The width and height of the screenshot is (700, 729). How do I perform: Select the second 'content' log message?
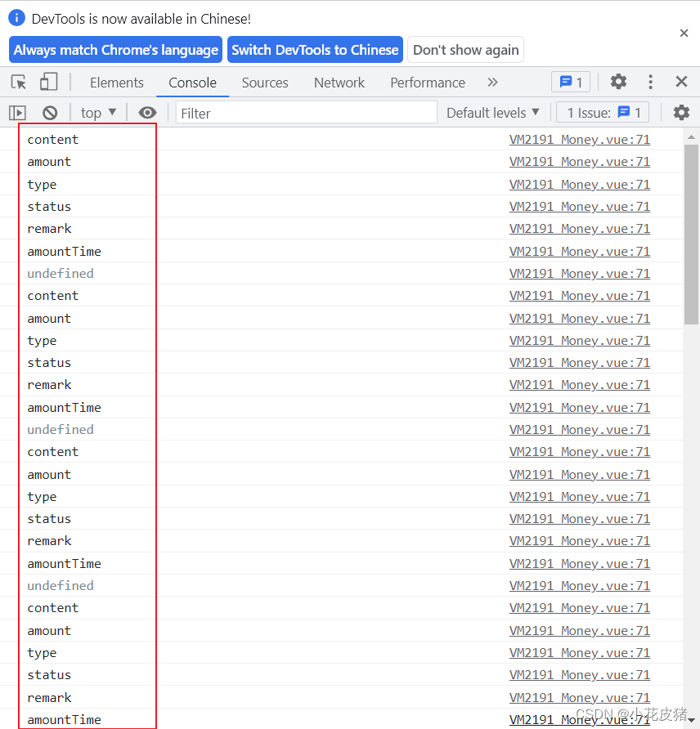[53, 296]
